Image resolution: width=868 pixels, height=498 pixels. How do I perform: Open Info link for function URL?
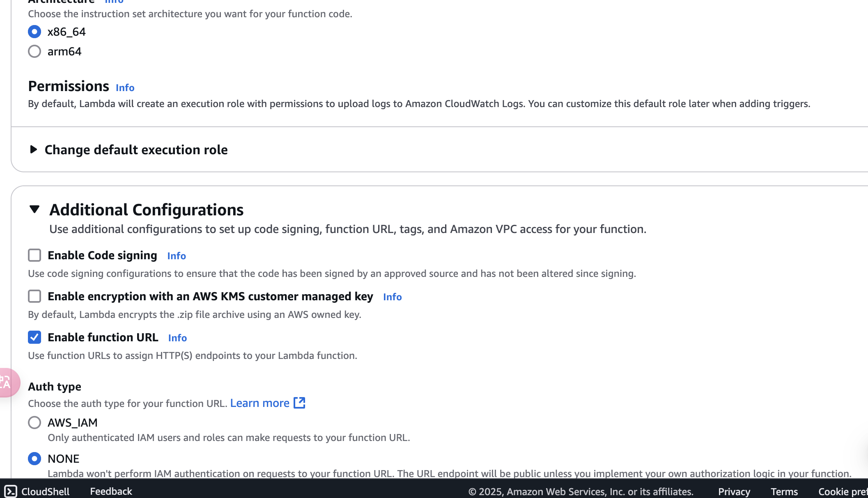tap(177, 338)
